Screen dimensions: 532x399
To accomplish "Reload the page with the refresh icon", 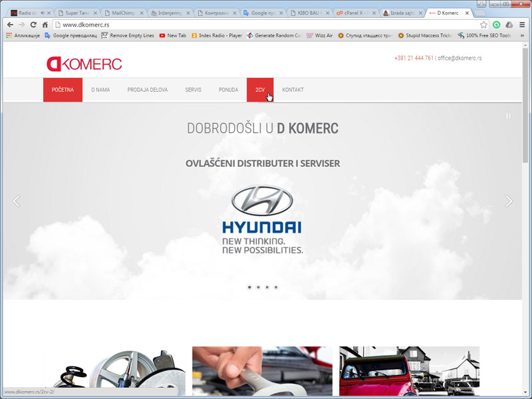I will pos(33,25).
